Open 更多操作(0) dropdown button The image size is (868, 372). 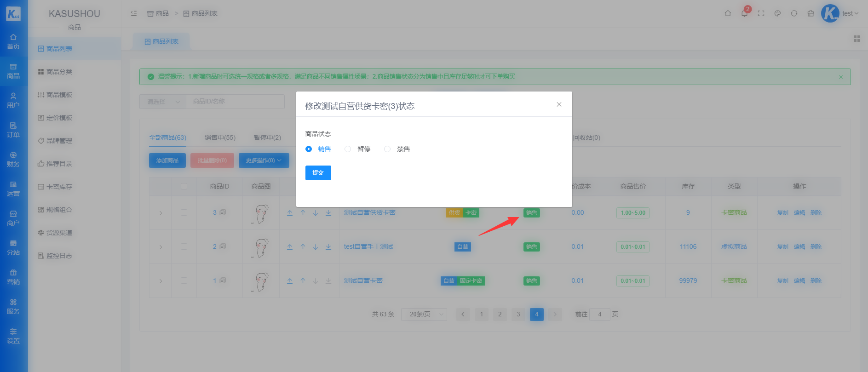click(x=264, y=160)
